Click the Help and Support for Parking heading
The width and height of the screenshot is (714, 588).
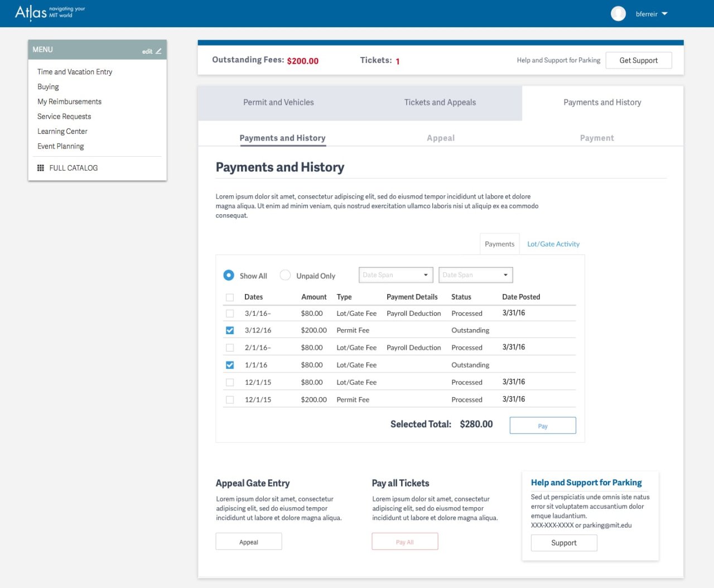point(586,483)
